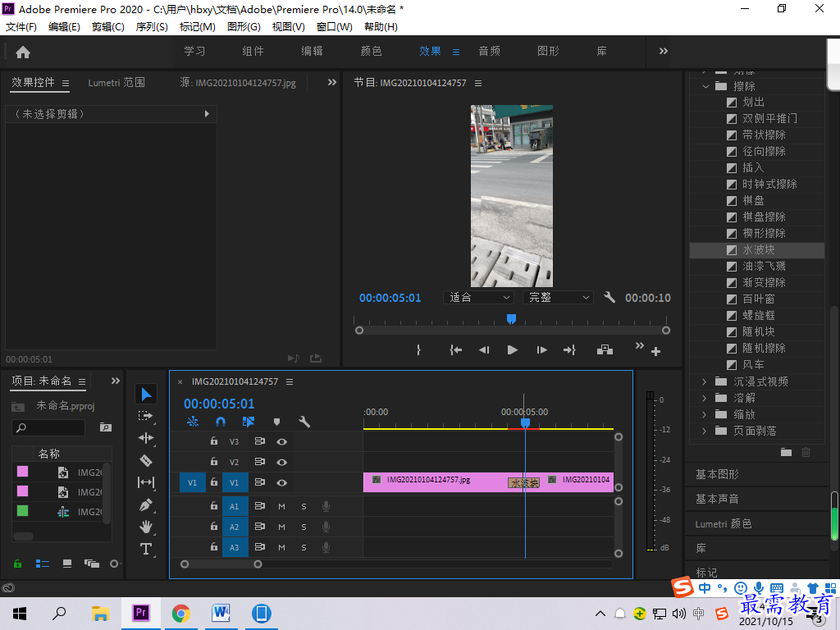
Task: Toggle V1 source patching button
Action: (192, 482)
